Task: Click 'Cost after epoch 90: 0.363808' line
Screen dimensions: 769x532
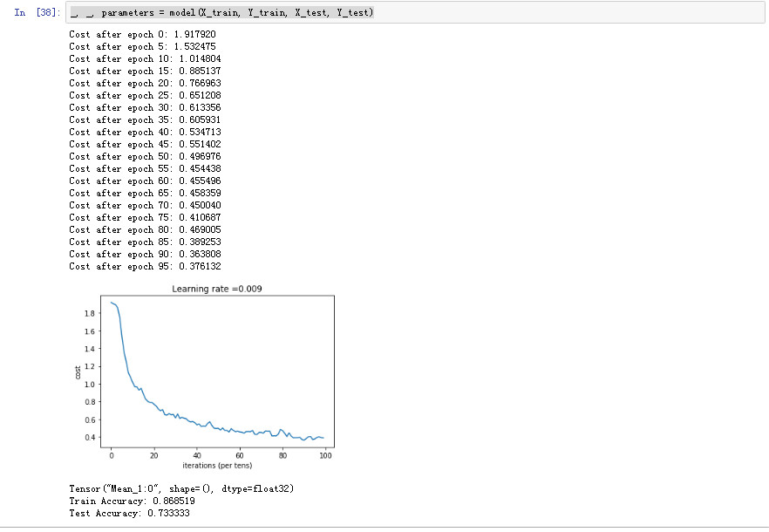Action: (145, 254)
